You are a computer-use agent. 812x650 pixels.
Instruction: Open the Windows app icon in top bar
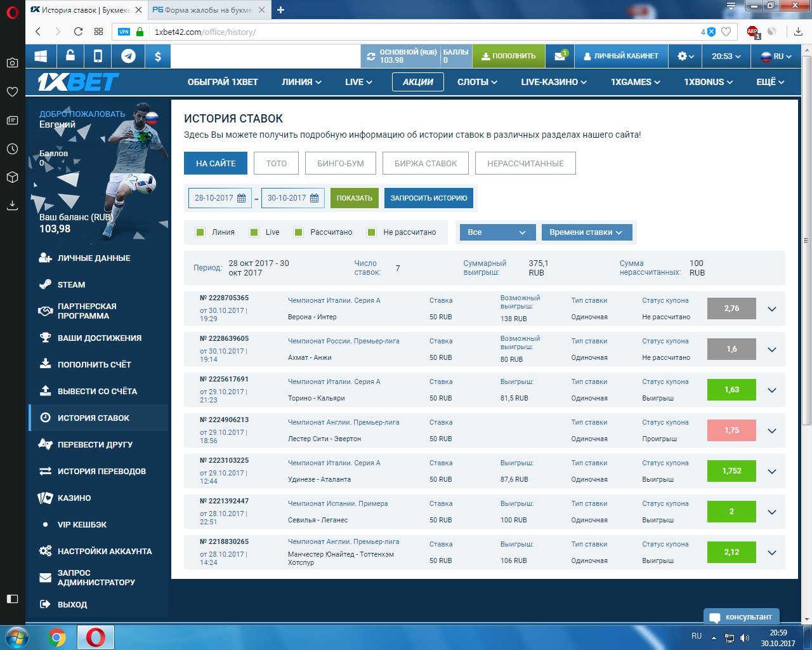point(41,56)
